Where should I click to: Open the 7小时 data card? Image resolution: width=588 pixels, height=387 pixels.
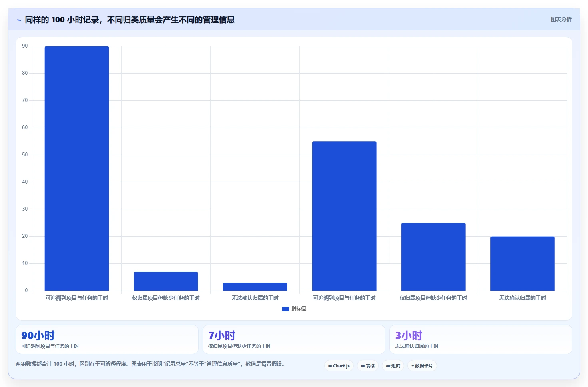pyautogui.click(x=294, y=339)
